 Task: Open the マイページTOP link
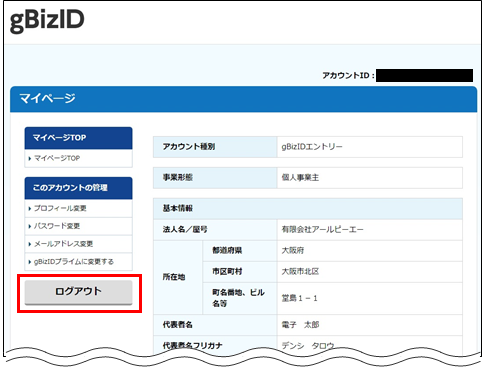(x=57, y=158)
